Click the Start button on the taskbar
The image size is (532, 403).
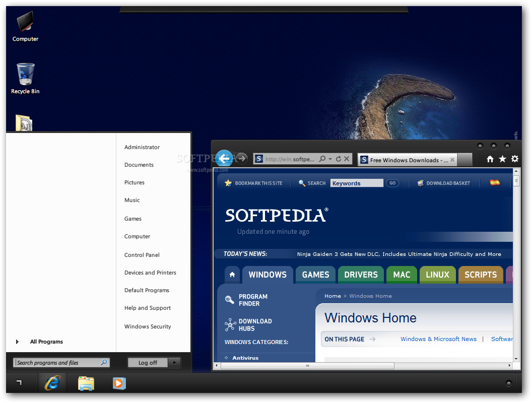point(19,383)
